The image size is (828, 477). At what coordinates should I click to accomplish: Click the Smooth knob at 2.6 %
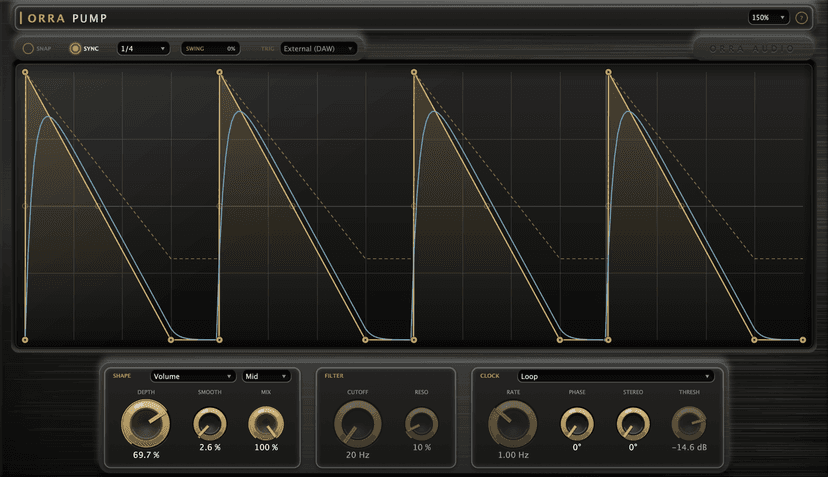pos(210,424)
